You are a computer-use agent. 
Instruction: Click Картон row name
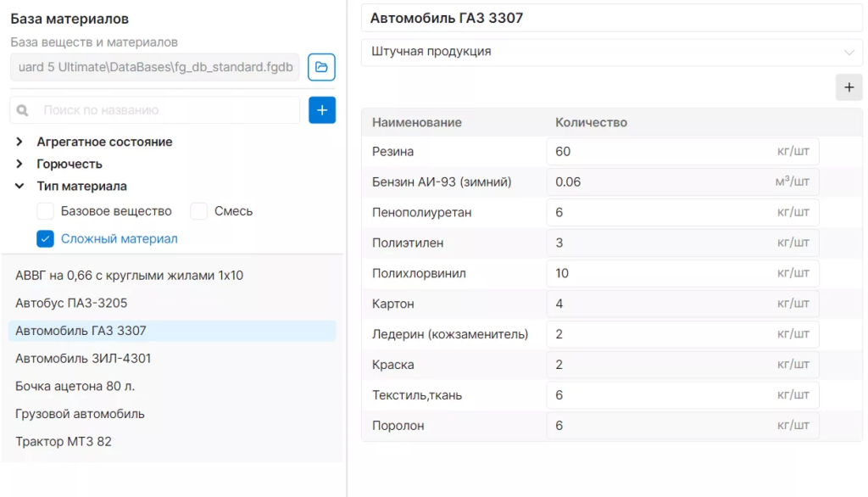pyautogui.click(x=393, y=304)
